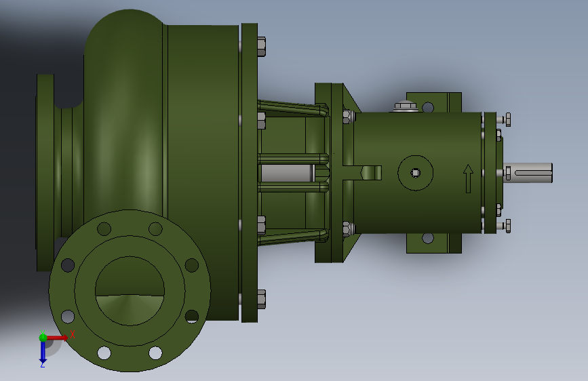Select the upper mounting foot hole on bearing housing
The image size is (588, 381).
pos(427,107)
